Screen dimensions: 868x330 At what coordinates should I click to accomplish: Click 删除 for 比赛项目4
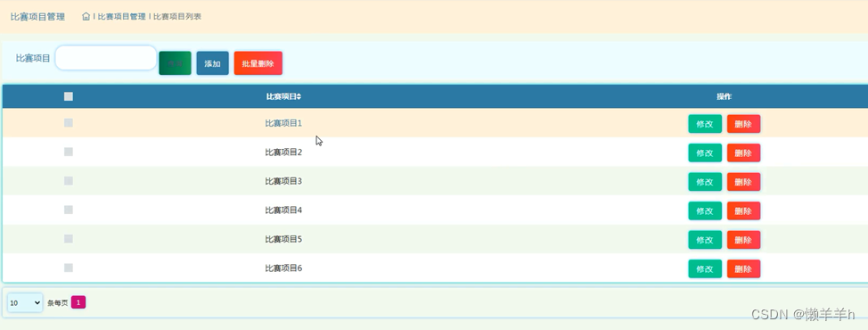click(743, 211)
